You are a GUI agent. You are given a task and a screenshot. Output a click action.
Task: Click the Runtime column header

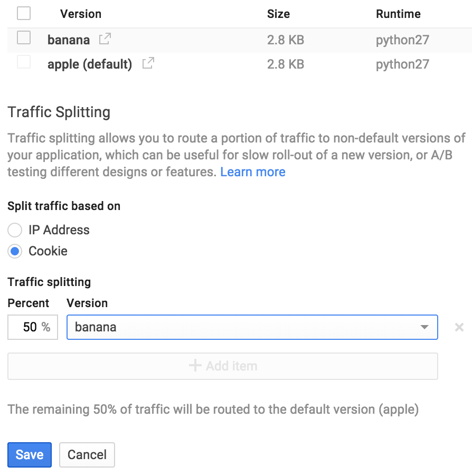398,14
